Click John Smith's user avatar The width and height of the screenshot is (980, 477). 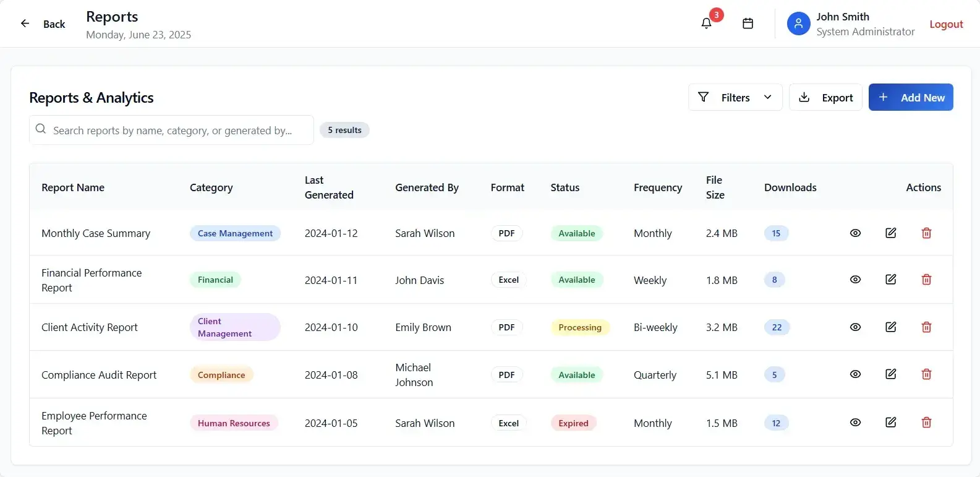pyautogui.click(x=798, y=24)
